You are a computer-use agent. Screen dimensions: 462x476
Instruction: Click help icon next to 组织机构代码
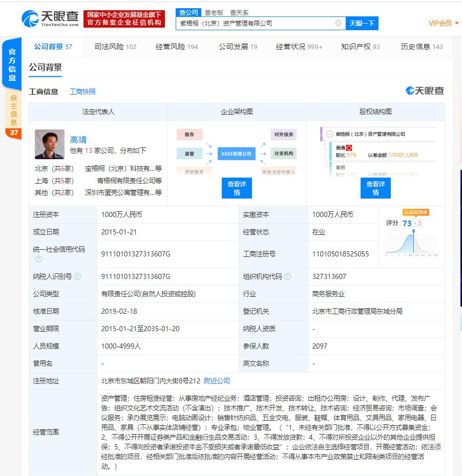[x=287, y=276]
